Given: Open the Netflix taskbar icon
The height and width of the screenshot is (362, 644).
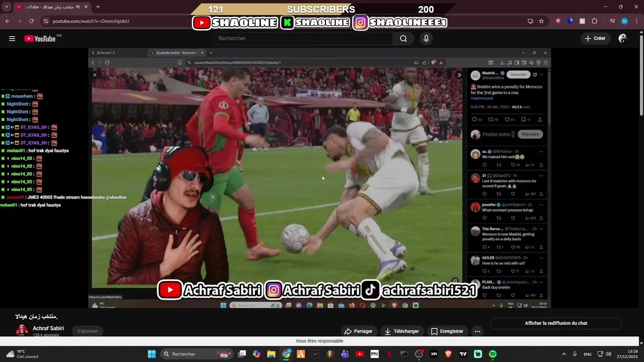Looking at the screenshot, I should click(x=389, y=354).
